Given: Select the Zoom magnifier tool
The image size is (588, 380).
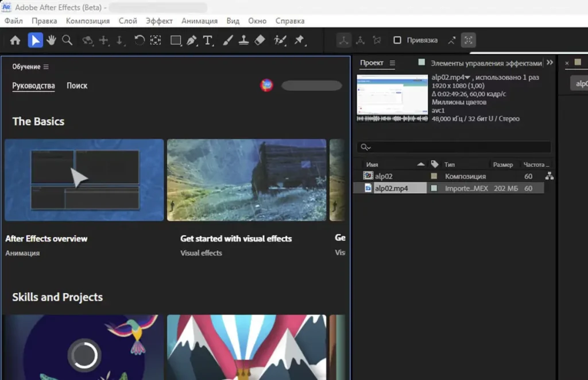Looking at the screenshot, I should coord(67,40).
